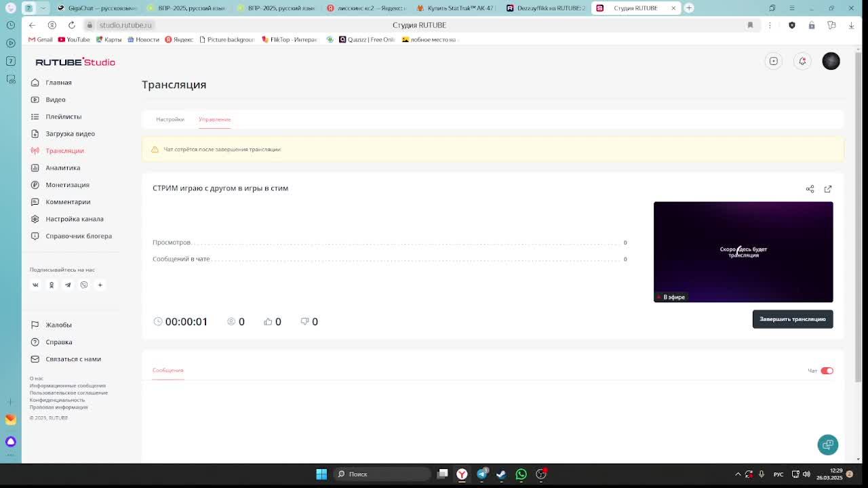Open Telegram from taskbar
The image size is (868, 488).
[481, 474]
